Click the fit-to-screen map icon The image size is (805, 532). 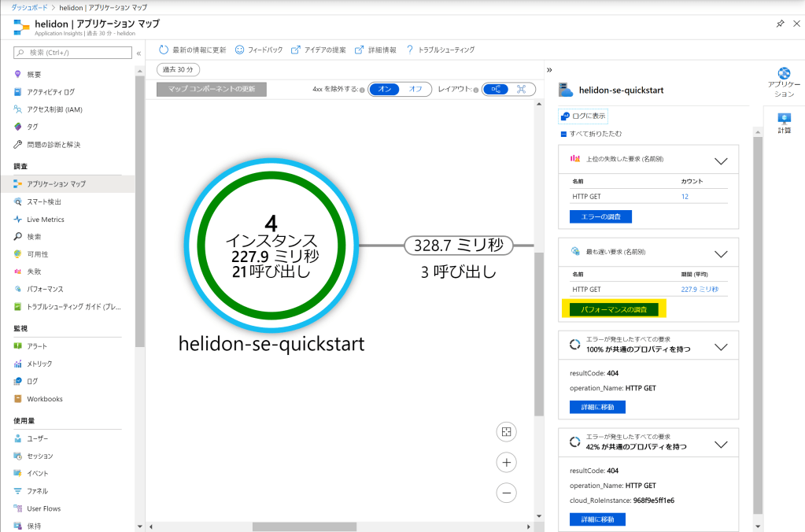point(507,431)
